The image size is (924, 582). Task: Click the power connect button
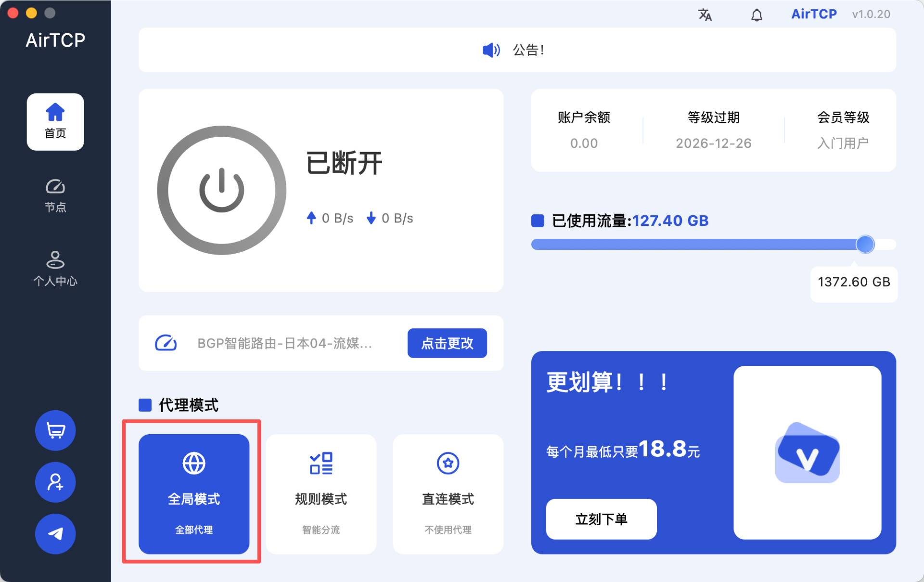tap(221, 190)
